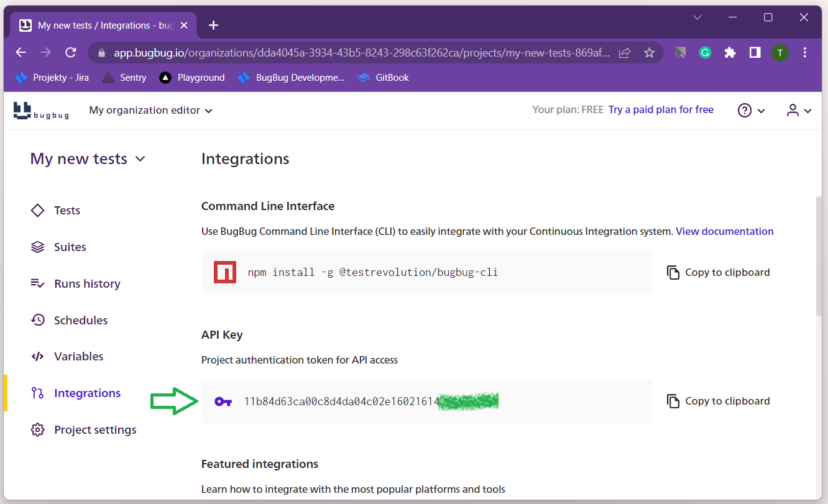Click the npm install command text
828x504 pixels.
pos(372,272)
